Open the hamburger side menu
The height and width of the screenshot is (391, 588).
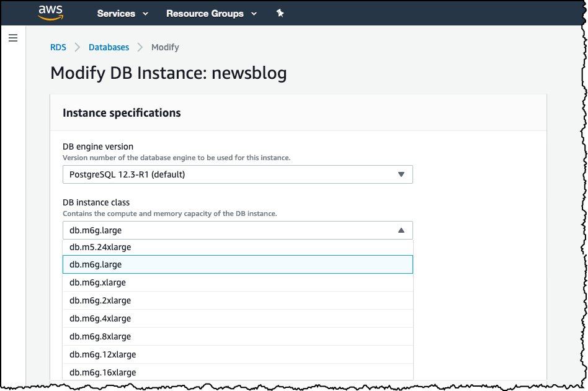click(x=13, y=38)
